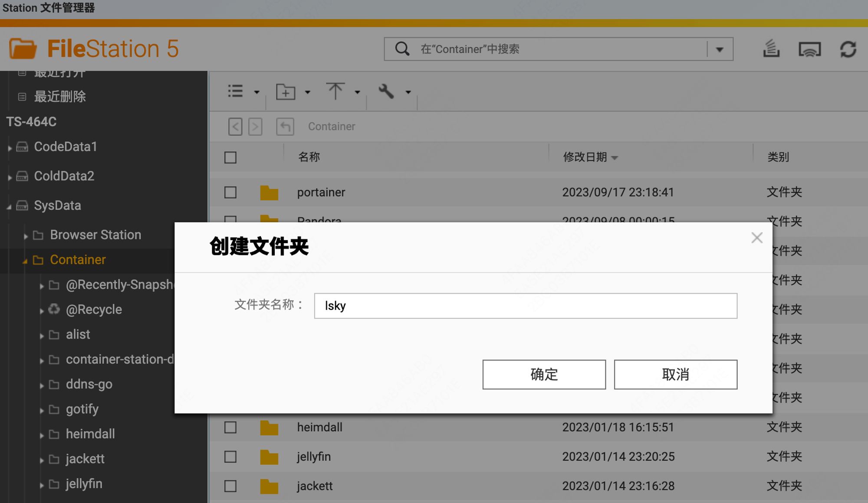Open the wrench tools icon
The width and height of the screenshot is (868, 503).
(386, 91)
